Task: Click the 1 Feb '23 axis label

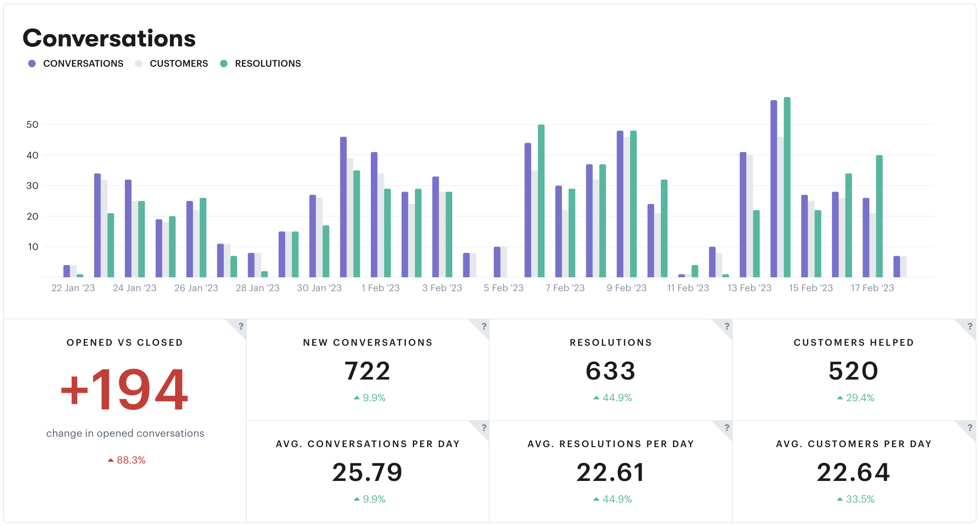Action: [381, 288]
